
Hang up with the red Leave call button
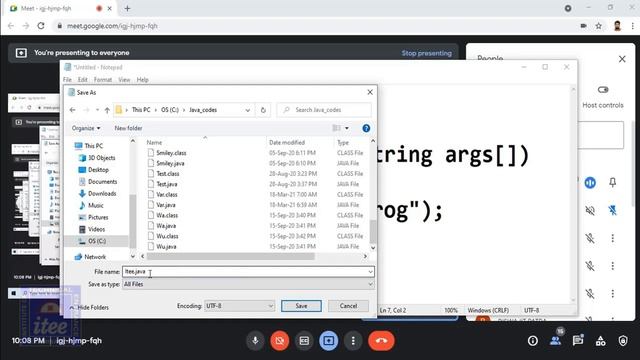click(381, 340)
